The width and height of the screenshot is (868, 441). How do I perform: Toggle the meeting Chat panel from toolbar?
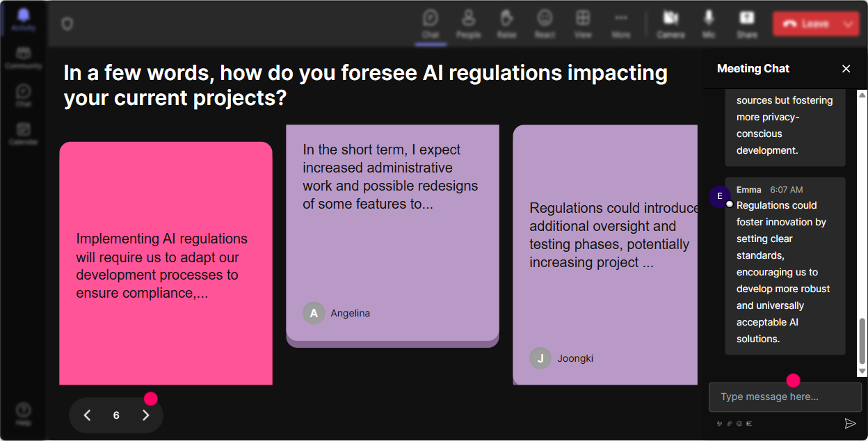tap(431, 24)
